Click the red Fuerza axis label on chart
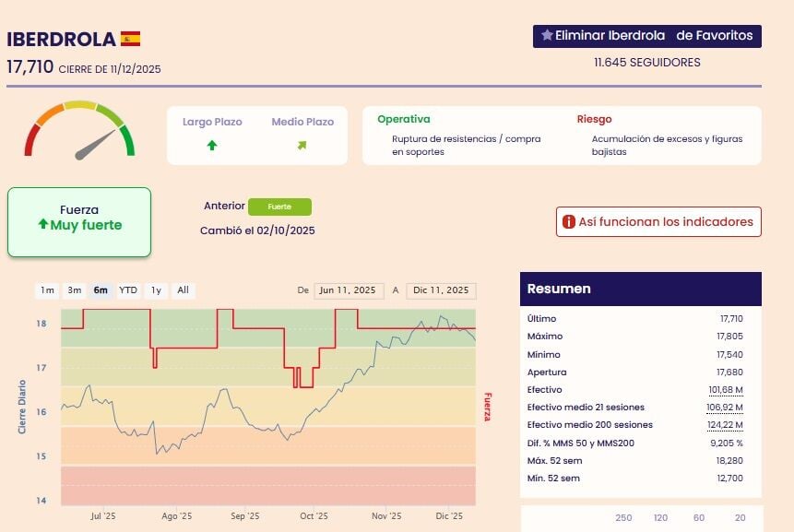794x532 pixels. tap(488, 407)
